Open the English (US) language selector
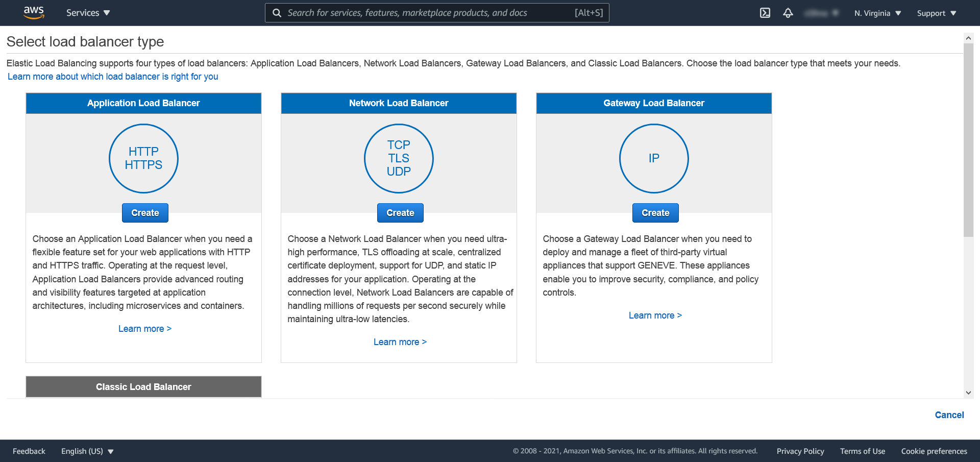The height and width of the screenshot is (462, 980). [x=87, y=451]
